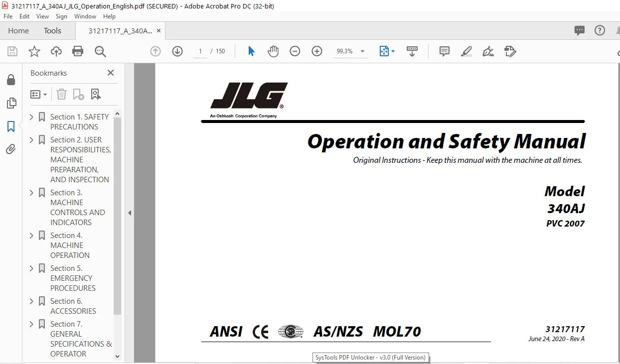
Task: Open the View menu
Action: click(x=42, y=16)
